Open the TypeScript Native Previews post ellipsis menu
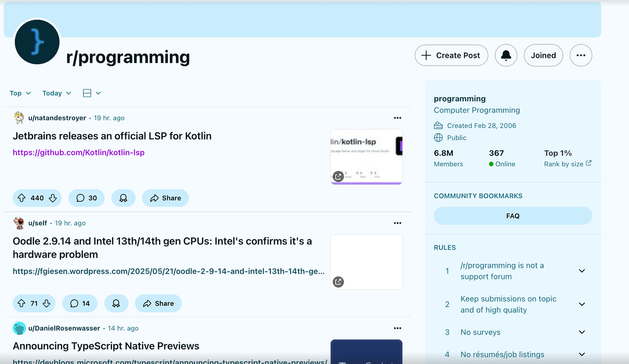This screenshot has height=364, width=629. coord(397,328)
